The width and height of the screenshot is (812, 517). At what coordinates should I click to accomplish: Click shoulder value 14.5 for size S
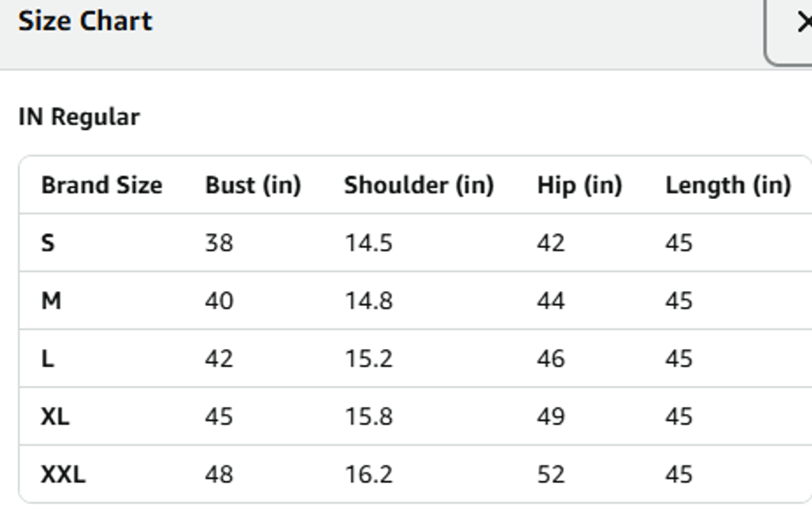[x=368, y=243]
